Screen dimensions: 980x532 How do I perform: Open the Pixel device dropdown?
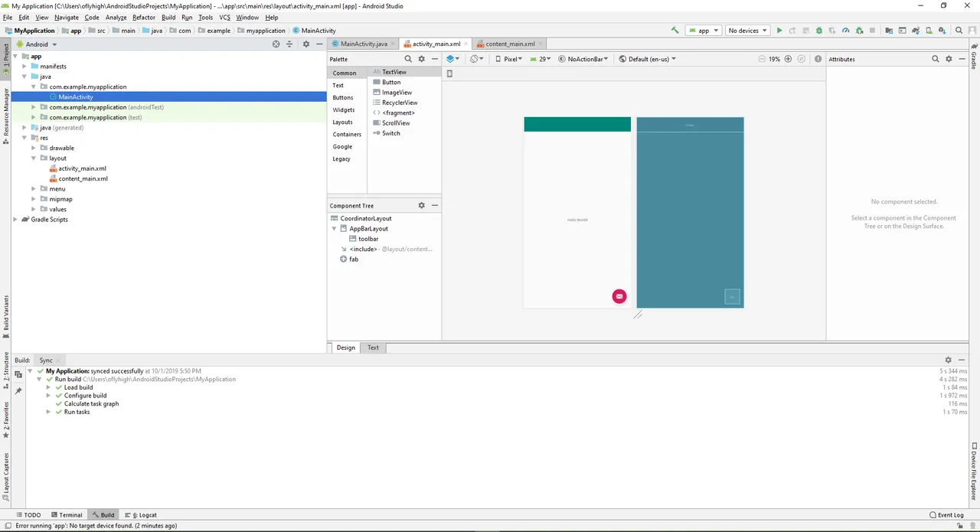click(x=507, y=59)
